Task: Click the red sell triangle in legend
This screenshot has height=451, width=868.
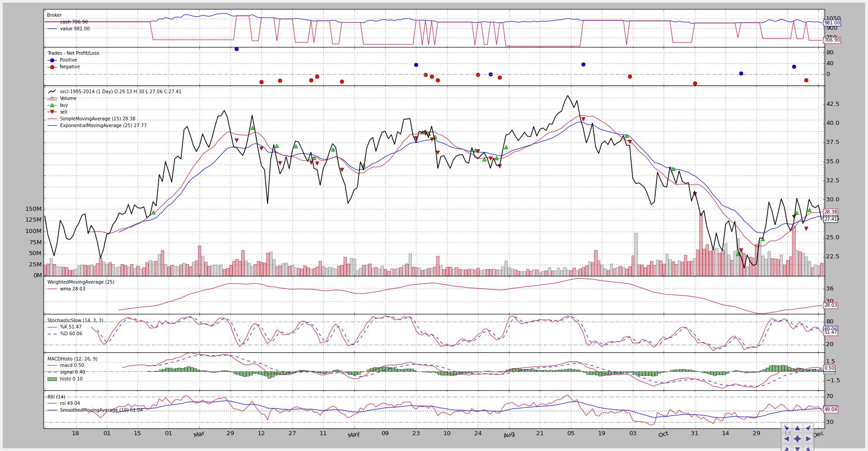Action: [x=52, y=112]
